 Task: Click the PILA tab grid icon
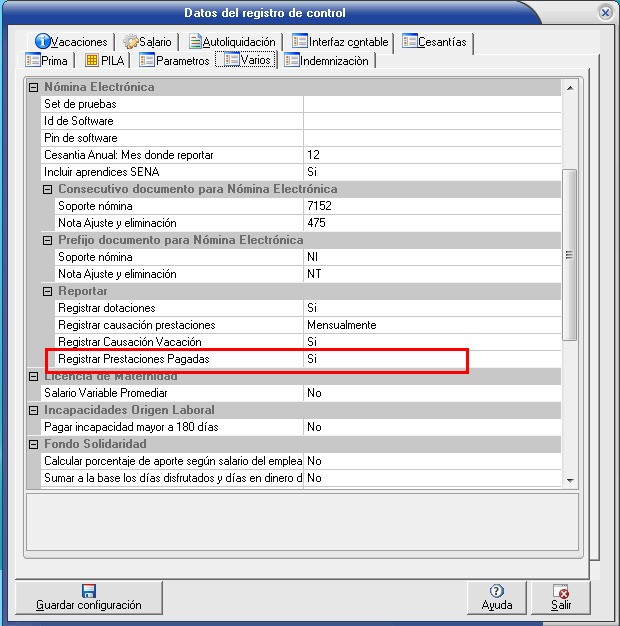click(92, 61)
